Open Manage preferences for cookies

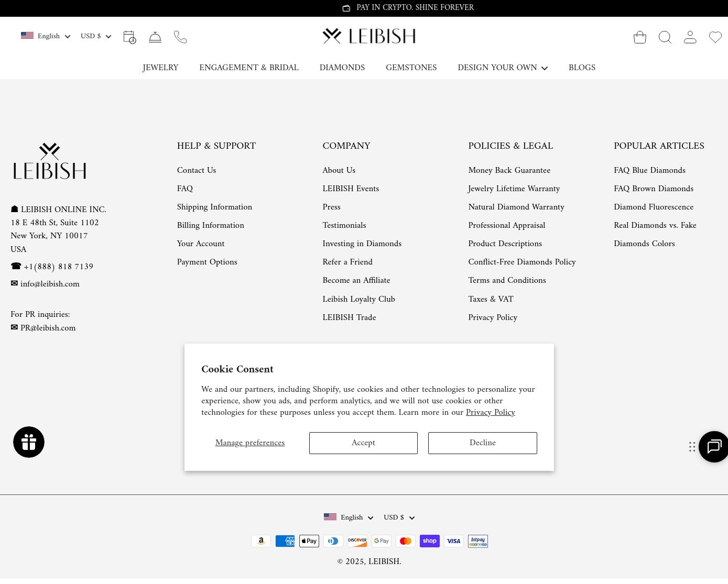249,443
